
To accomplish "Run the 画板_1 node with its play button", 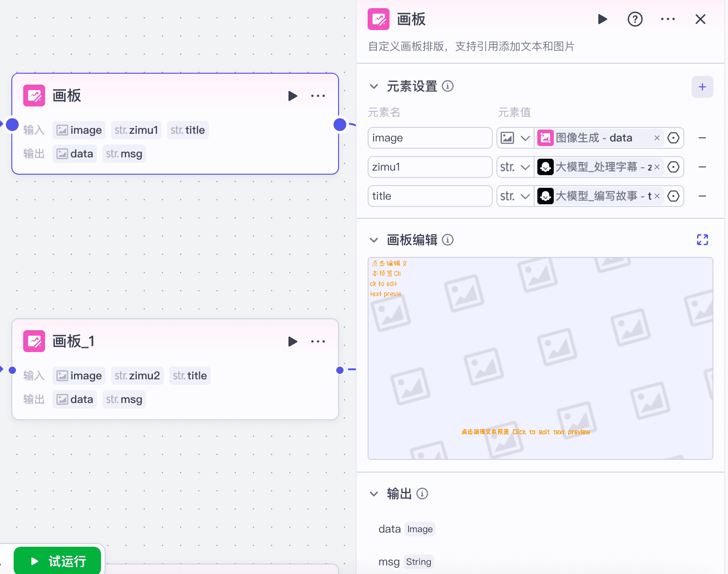I will tap(293, 341).
